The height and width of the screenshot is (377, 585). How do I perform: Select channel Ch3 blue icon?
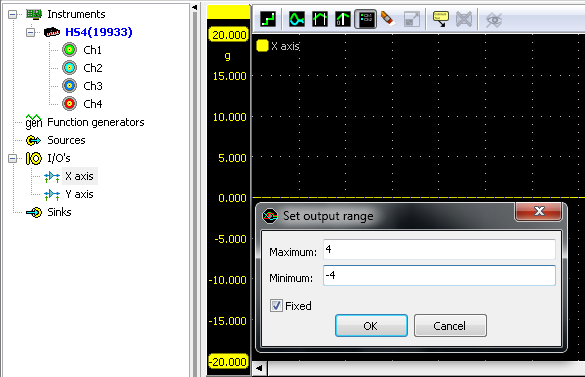tap(69, 85)
